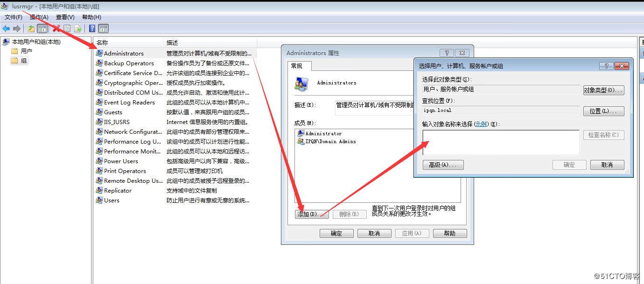Go back with the blue arrow toolbar icon

[x=6, y=29]
